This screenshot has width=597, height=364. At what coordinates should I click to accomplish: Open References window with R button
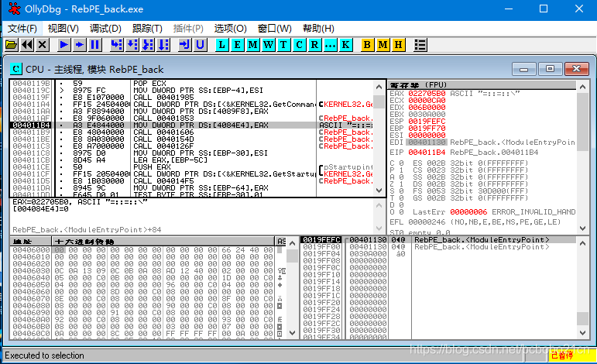tap(314, 45)
